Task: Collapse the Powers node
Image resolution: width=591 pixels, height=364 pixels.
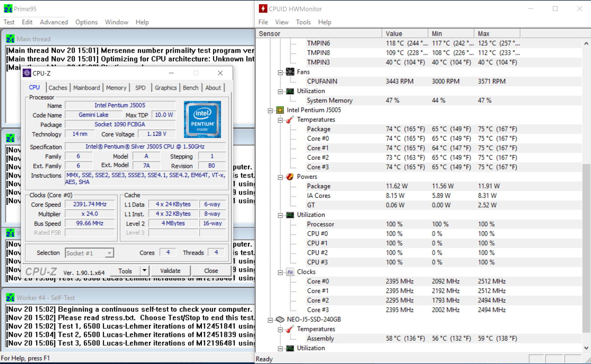Action: pyautogui.click(x=280, y=177)
